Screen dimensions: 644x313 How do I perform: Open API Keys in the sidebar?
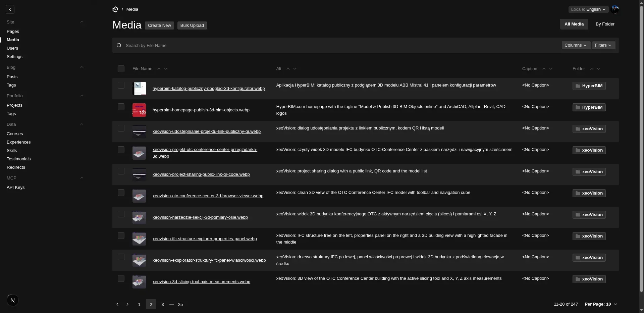click(x=15, y=188)
